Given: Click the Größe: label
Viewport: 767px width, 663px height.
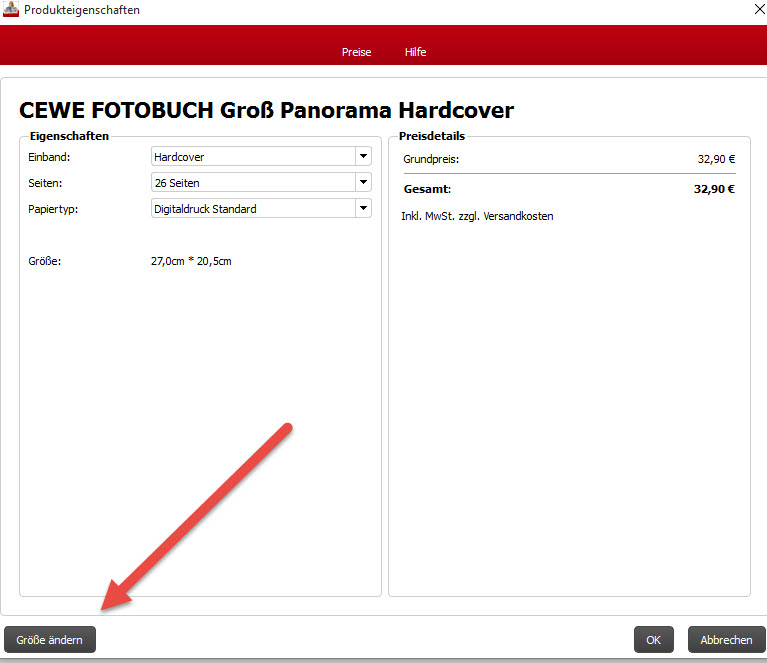Looking at the screenshot, I should point(45,261).
